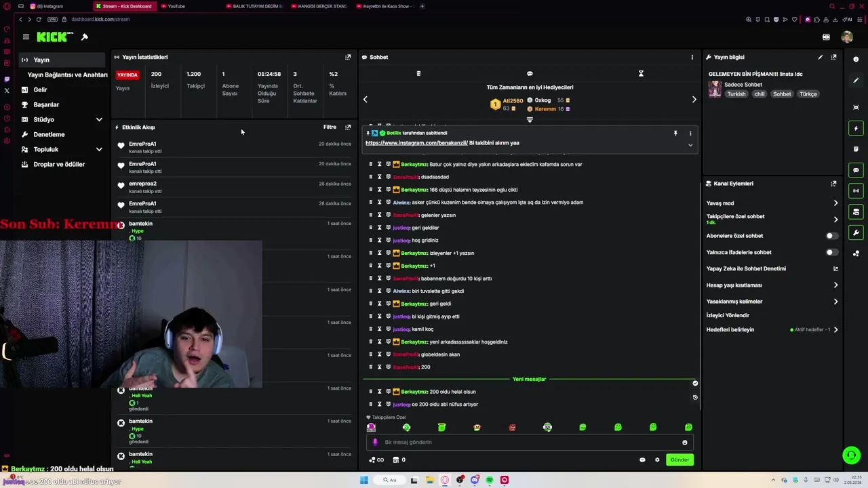This screenshot has height=488, width=868.
Task: Open the emoji picker in the message box
Action: tap(684, 443)
